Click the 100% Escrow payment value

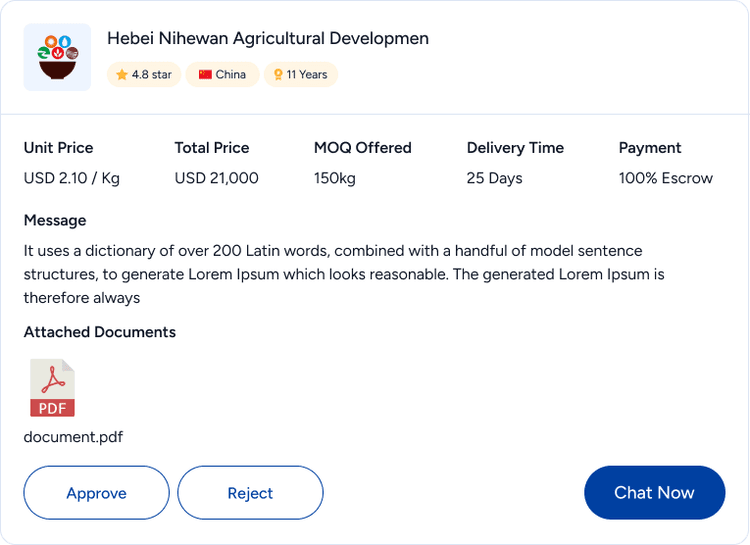point(665,179)
